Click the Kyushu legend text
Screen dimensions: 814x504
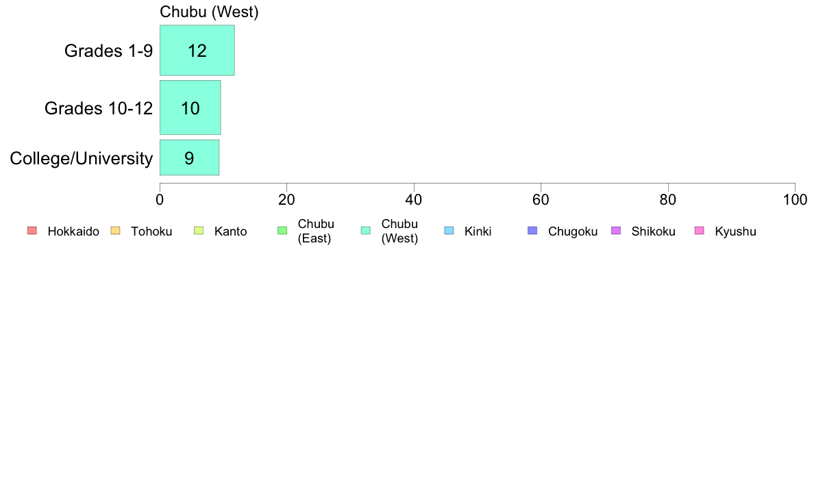pyautogui.click(x=735, y=231)
